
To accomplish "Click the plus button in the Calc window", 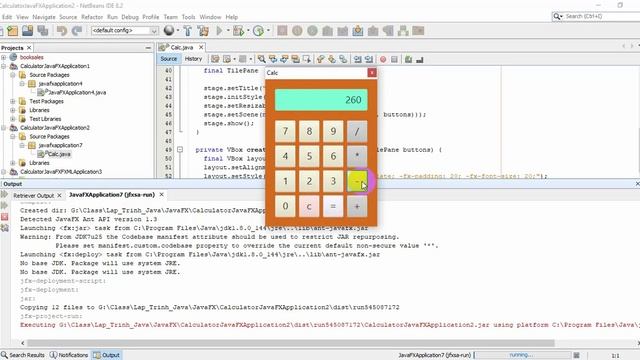I will [357, 207].
